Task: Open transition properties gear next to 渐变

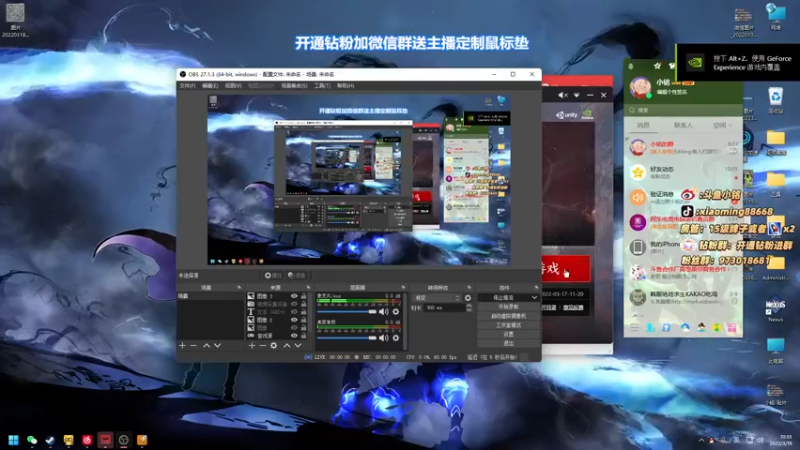Action: (x=468, y=298)
